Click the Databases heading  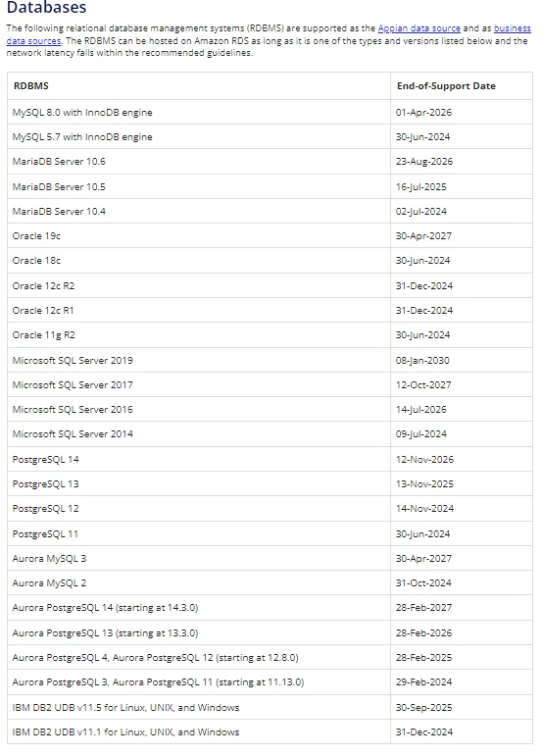(x=47, y=8)
